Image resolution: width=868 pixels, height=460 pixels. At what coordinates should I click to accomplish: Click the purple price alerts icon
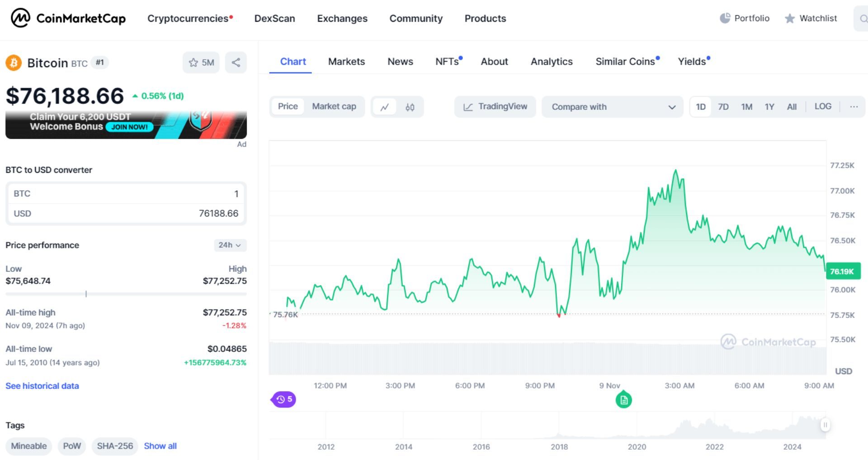pos(283,399)
